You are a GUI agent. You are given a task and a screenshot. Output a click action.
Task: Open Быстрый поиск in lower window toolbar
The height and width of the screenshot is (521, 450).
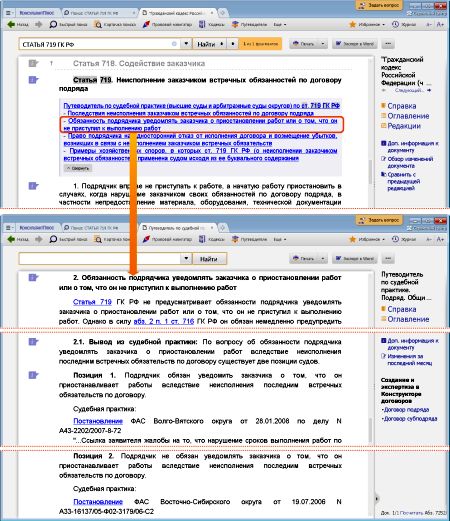coord(68,239)
